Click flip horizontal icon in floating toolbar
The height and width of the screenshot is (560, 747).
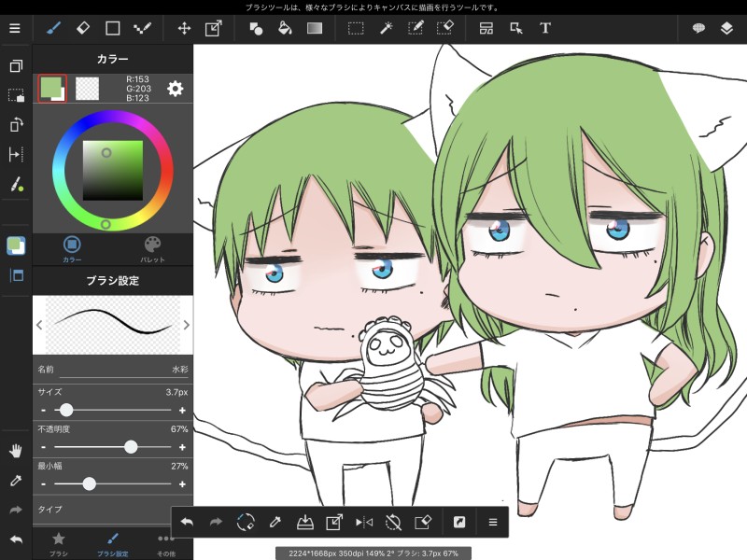(x=364, y=523)
